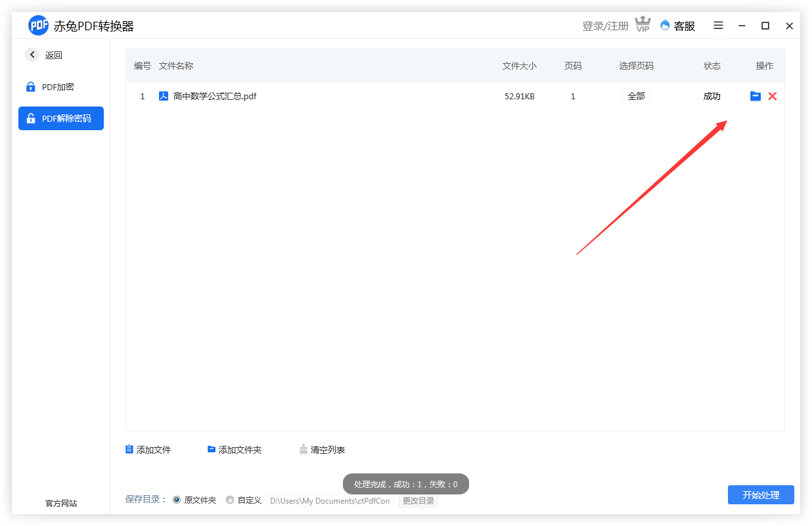Open the 登录/注册 link
This screenshot has width=812, height=526.
(605, 26)
